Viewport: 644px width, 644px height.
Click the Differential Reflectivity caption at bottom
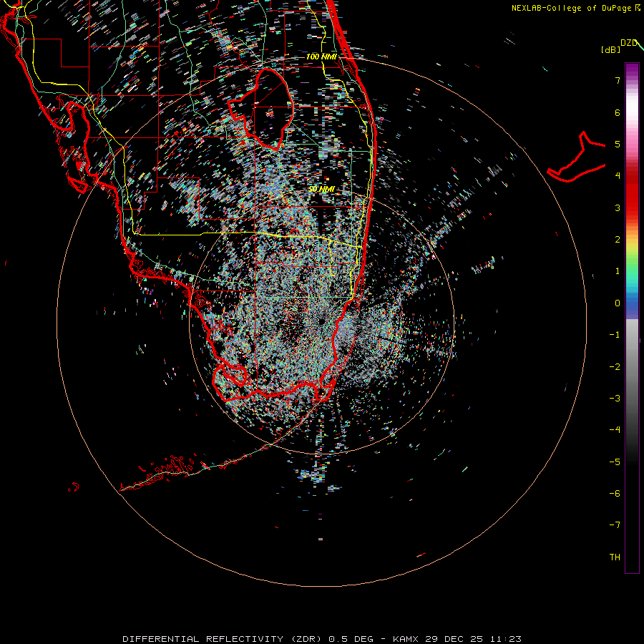point(321,639)
